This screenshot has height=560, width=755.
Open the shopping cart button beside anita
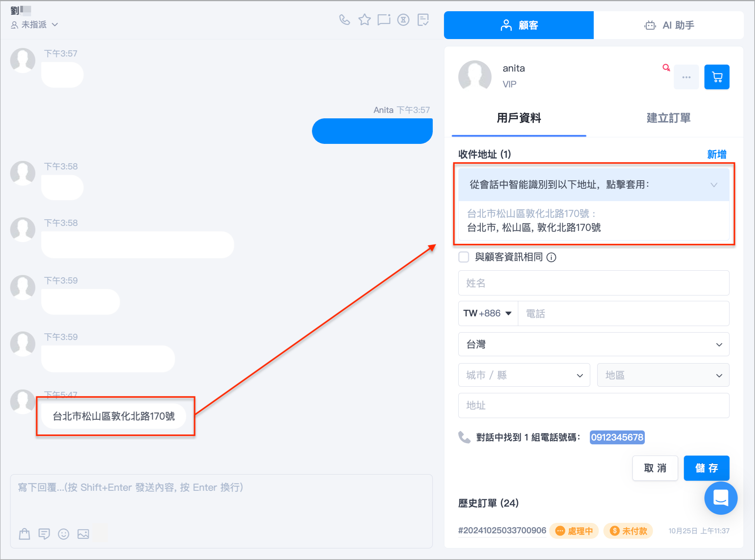[x=717, y=77]
